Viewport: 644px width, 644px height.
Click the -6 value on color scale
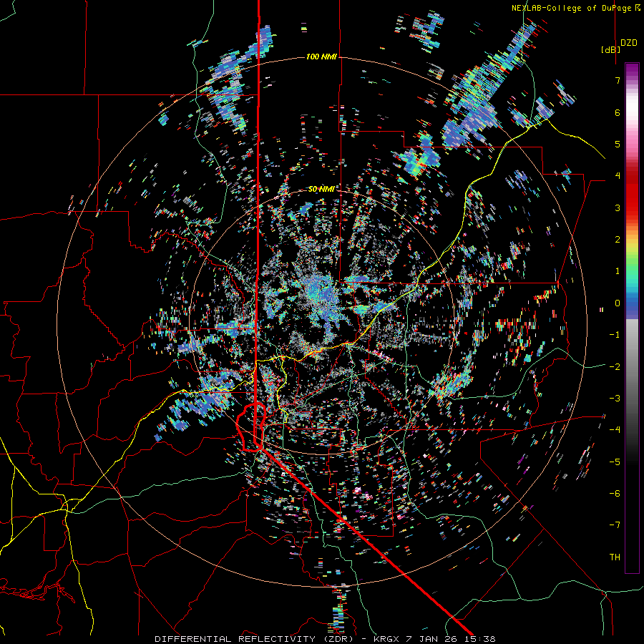(x=615, y=493)
